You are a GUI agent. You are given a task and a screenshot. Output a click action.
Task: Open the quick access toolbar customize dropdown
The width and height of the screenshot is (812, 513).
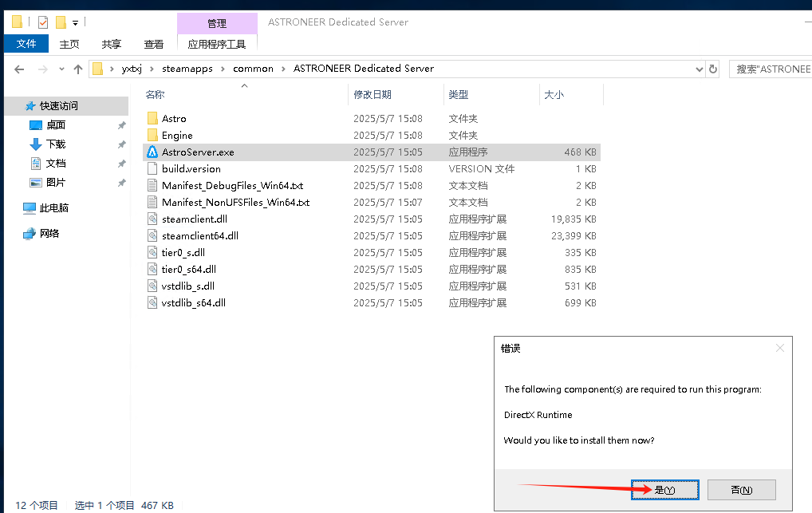point(75,23)
